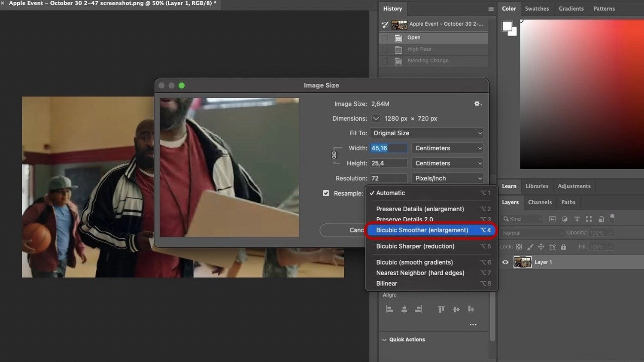Choose Bicubic Sharper (reduction) option
644x362 pixels.
[x=431, y=246]
